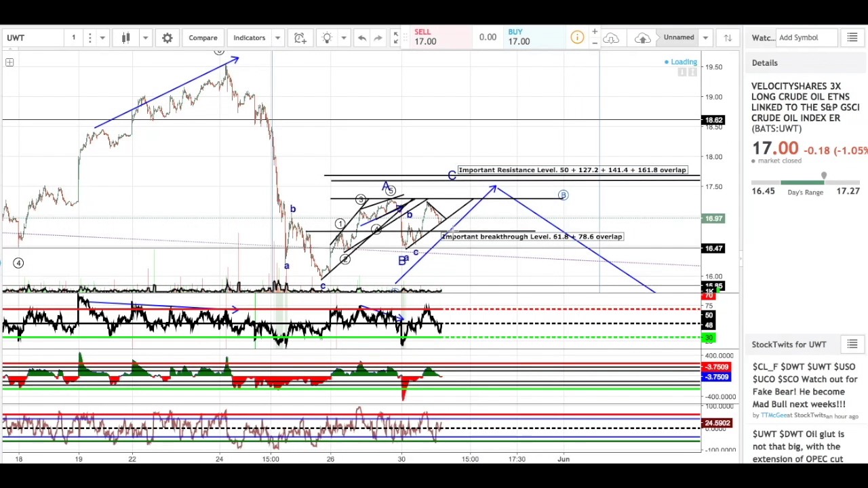Redo the last undone chart action
Image resolution: width=868 pixels, height=488 pixels.
pyautogui.click(x=378, y=38)
